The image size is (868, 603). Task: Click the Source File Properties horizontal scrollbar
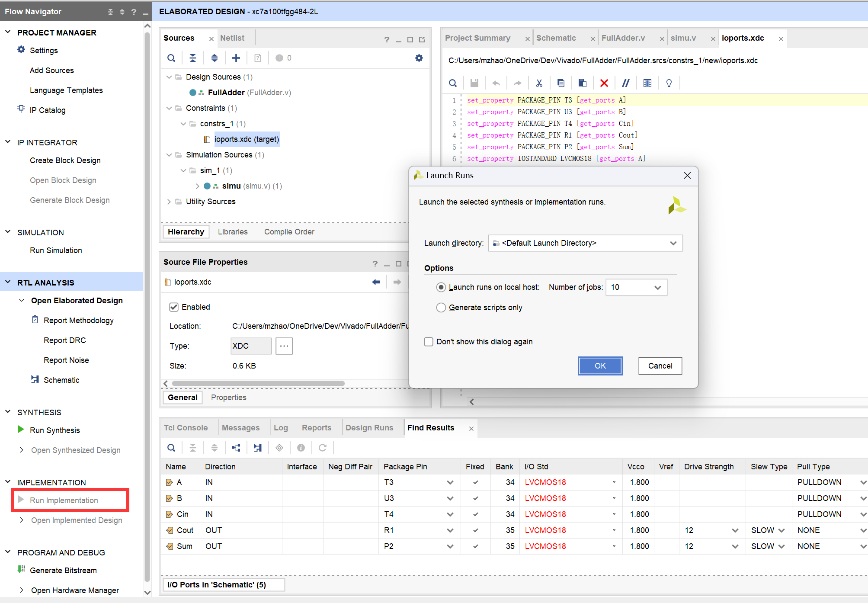pos(258,383)
